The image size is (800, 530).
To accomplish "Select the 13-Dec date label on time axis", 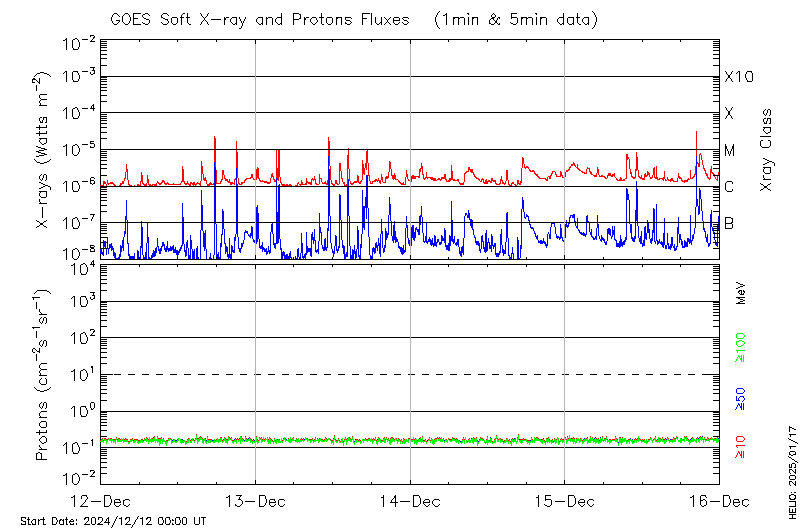I will click(255, 501).
